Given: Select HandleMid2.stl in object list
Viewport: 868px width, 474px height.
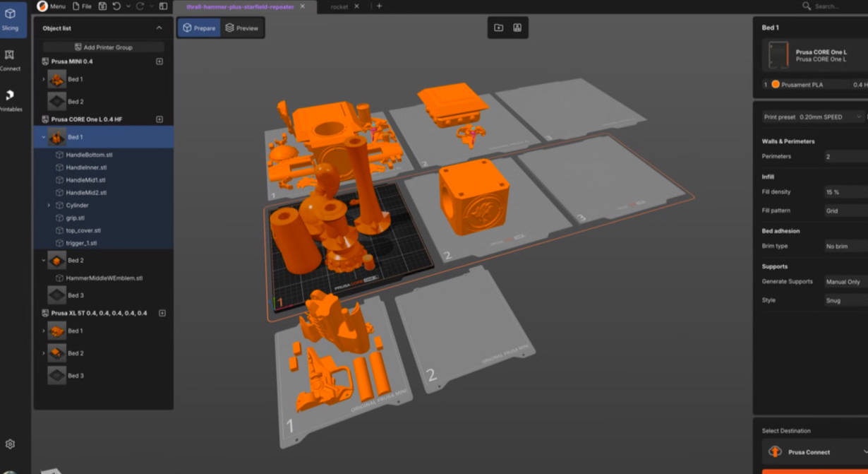Looking at the screenshot, I should coord(86,192).
